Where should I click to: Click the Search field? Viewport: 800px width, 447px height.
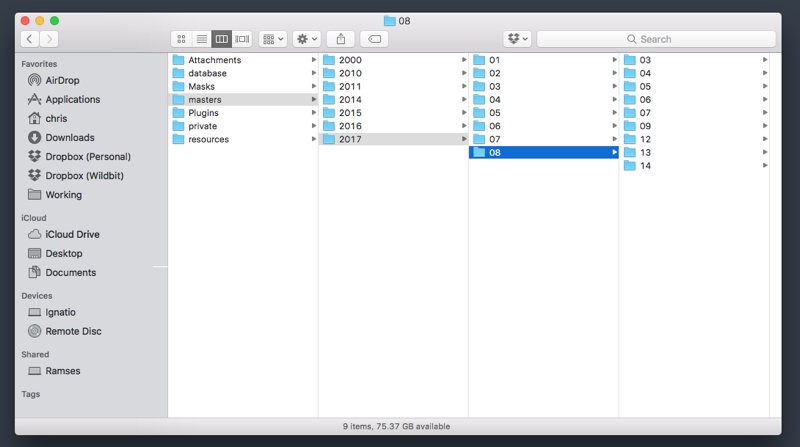pyautogui.click(x=656, y=39)
